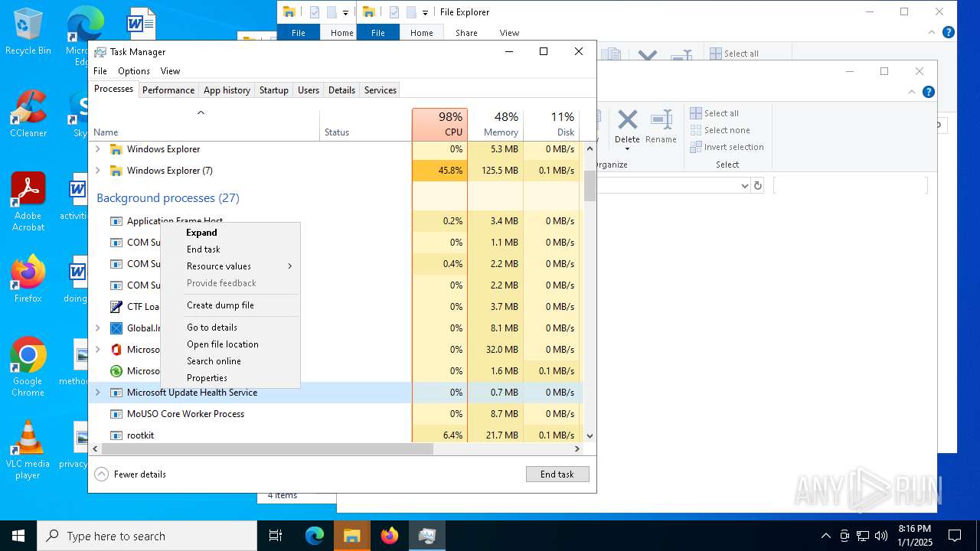This screenshot has height=551, width=980.
Task: Switch to Services tab
Action: tap(381, 90)
